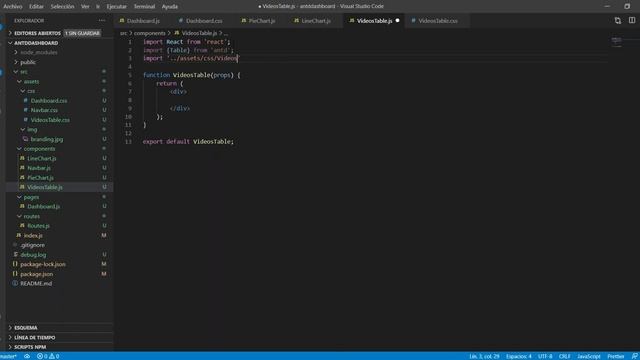Open Explorer more actions ellipsis
The width and height of the screenshot is (640, 360).
102,20
